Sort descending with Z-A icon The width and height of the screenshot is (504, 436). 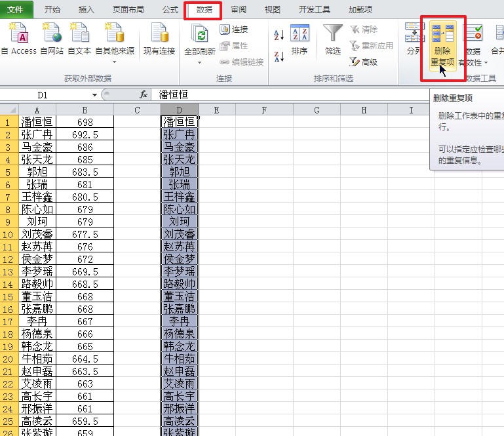coord(279,56)
